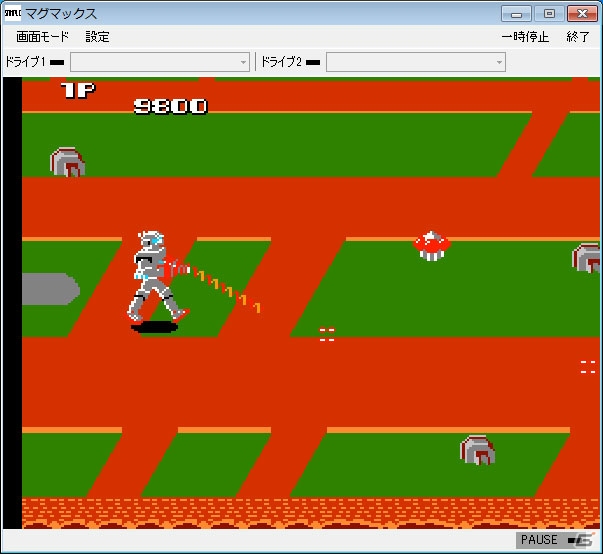
Task: Click the gray dome turret at bottom right
Action: (478, 450)
